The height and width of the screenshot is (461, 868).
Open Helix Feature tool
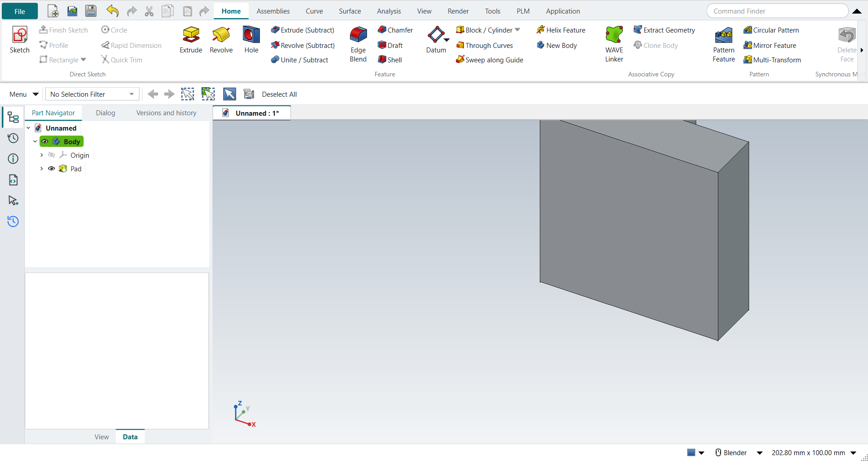[x=561, y=30]
